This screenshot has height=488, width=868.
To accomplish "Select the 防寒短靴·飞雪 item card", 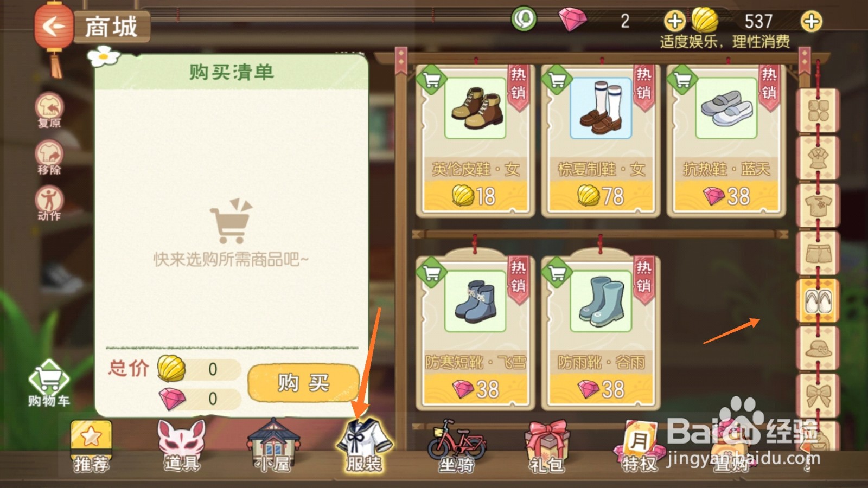I will (475, 333).
